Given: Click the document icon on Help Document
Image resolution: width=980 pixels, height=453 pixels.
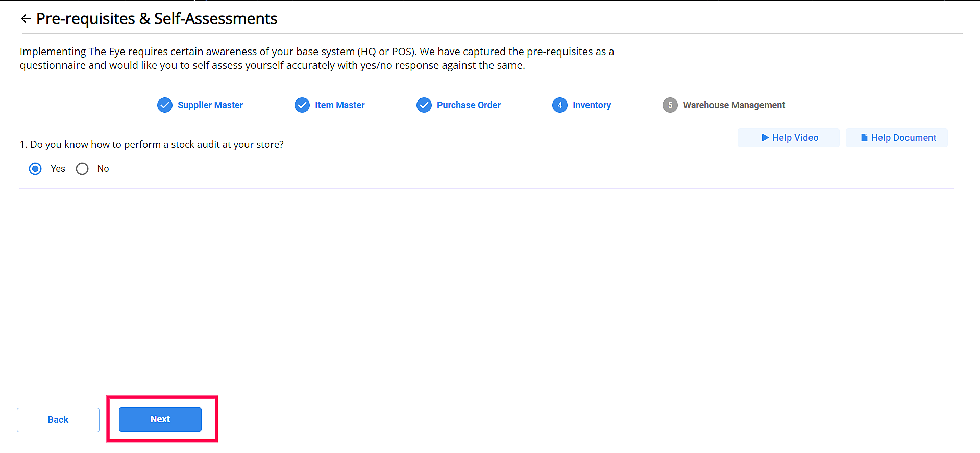Looking at the screenshot, I should (864, 138).
